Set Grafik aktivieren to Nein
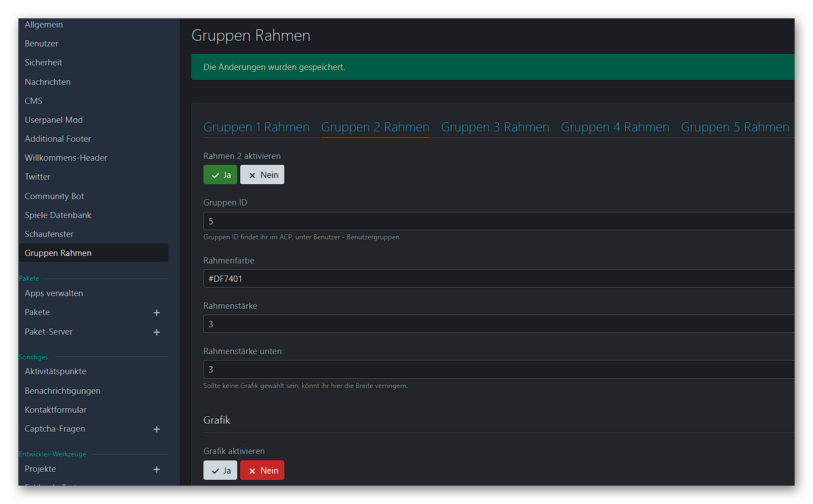The image size is (813, 504). click(x=262, y=471)
